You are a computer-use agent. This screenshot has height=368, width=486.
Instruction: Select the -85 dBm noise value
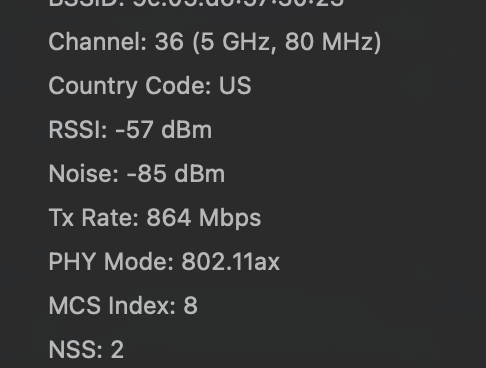click(176, 174)
